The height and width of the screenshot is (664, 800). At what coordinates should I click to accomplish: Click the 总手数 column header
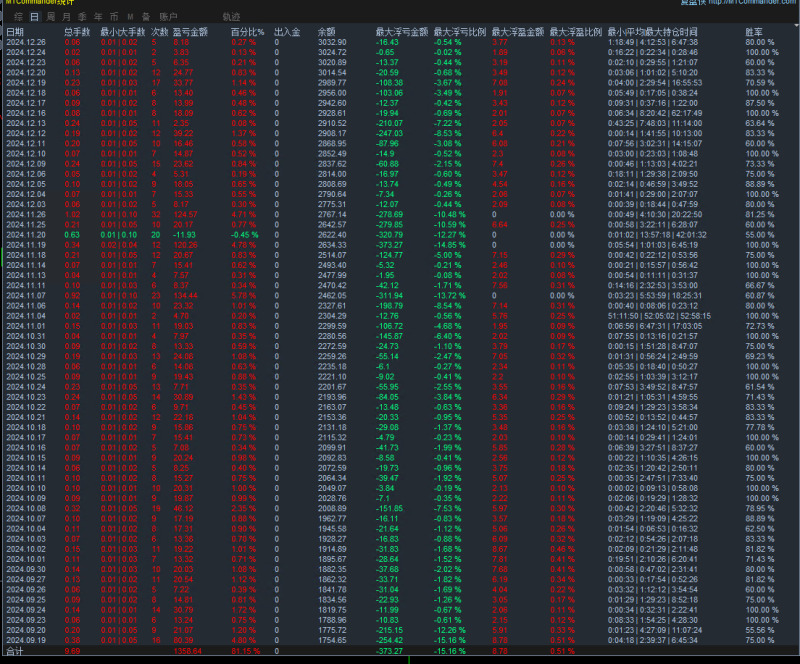pos(77,32)
